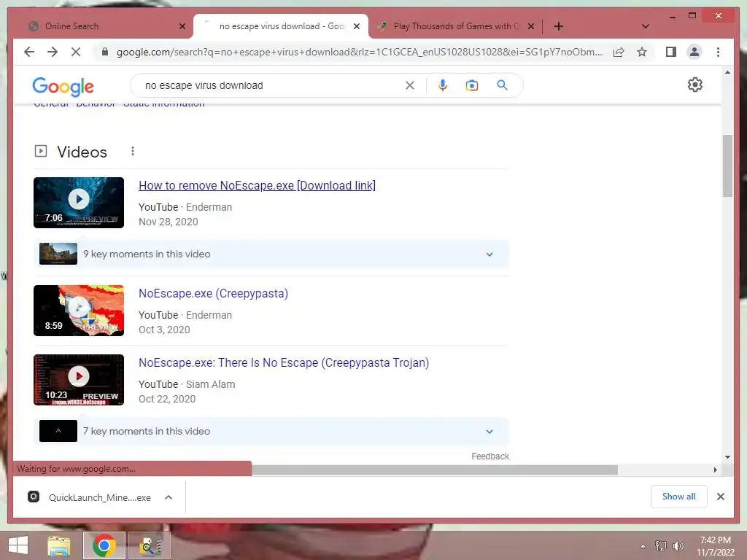Open File Explorer from taskbar
The width and height of the screenshot is (747, 560).
click(x=59, y=545)
